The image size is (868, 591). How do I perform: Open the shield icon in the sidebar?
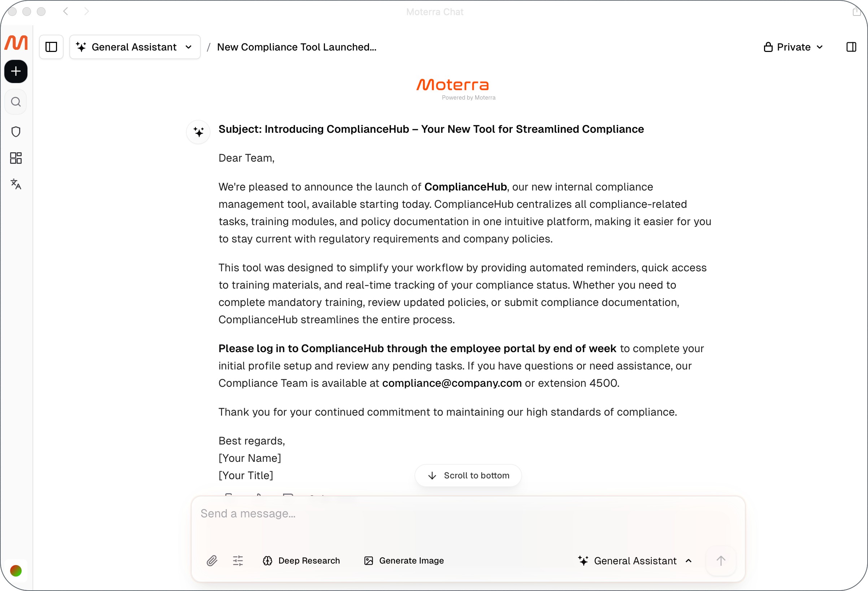(x=16, y=131)
